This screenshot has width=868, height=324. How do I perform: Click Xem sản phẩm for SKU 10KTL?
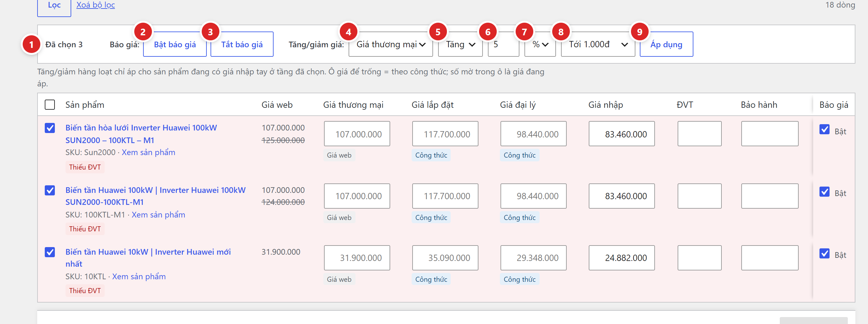[139, 277]
